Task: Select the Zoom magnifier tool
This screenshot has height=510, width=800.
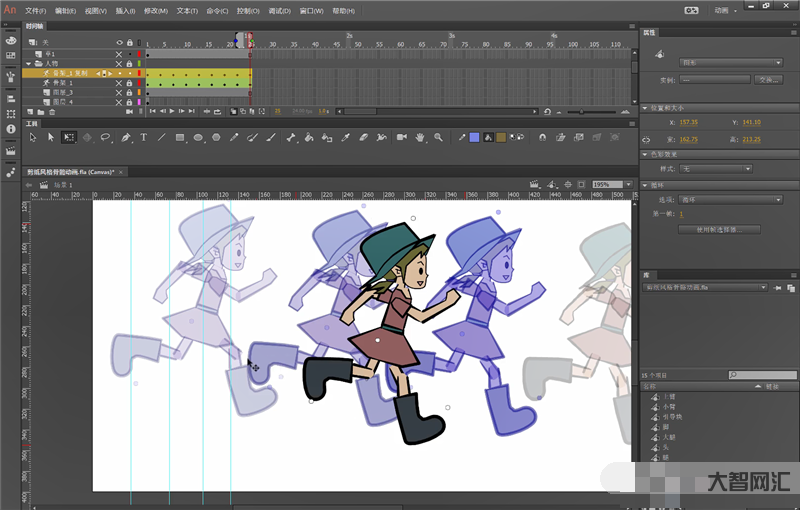Action: 438,137
